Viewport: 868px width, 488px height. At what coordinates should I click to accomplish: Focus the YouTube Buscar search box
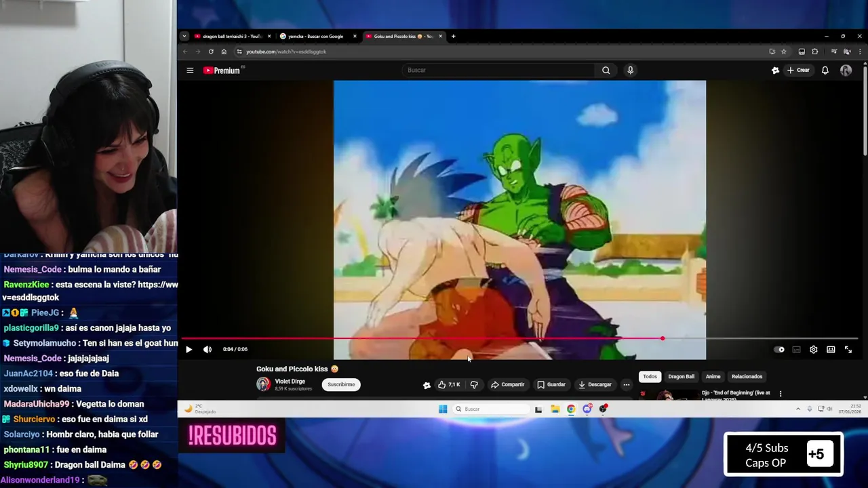[x=498, y=70]
